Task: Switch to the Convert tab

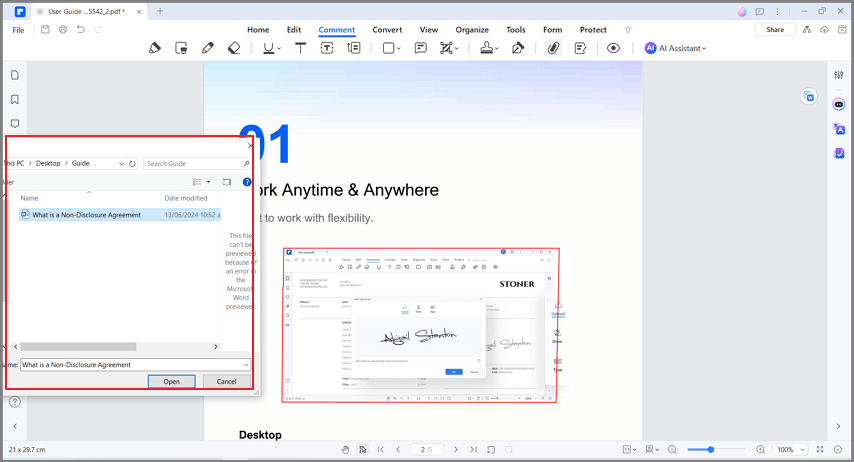Action: (x=387, y=30)
